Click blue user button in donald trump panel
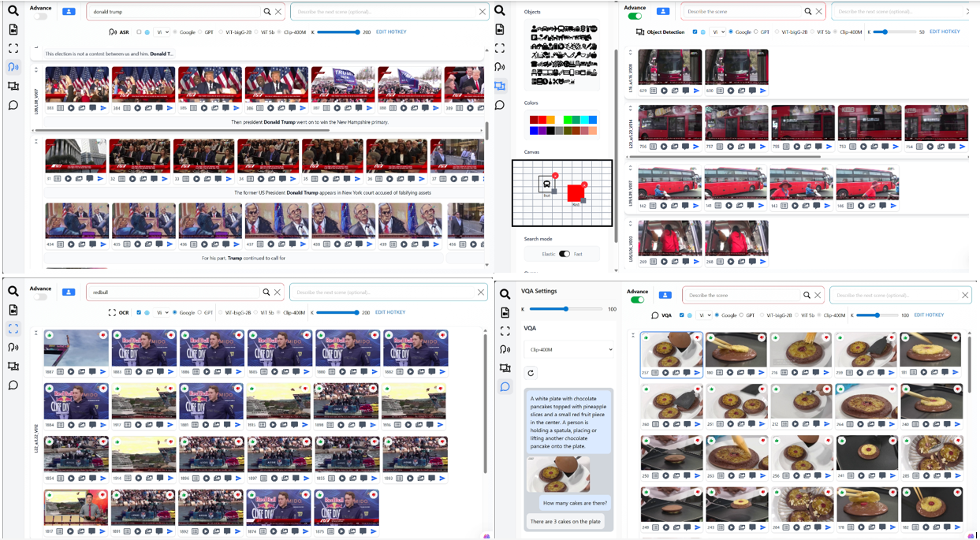 pyautogui.click(x=69, y=12)
